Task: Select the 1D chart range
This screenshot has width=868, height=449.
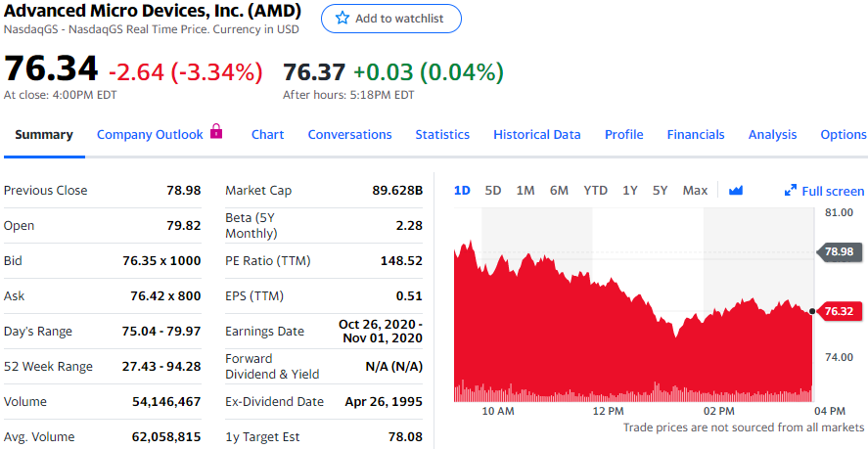Action: point(463,191)
